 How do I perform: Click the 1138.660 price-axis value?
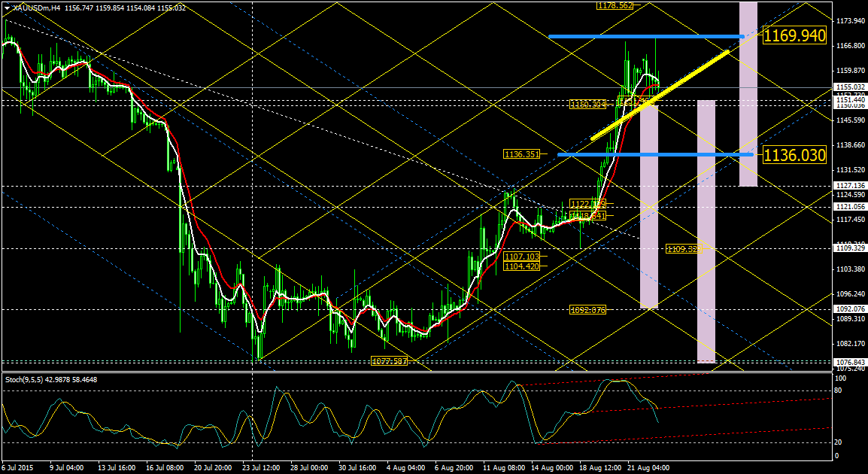tap(850, 145)
